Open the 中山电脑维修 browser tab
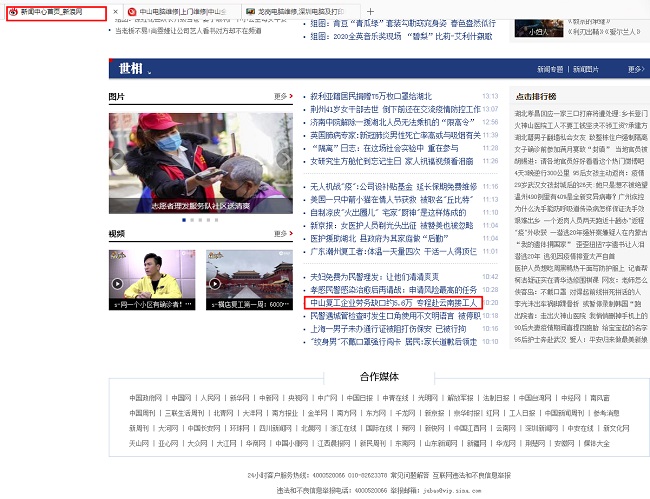 point(182,12)
